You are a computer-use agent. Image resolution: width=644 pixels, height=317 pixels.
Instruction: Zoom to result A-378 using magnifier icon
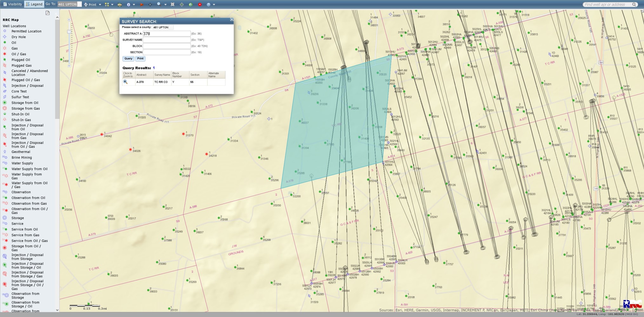[x=125, y=82]
